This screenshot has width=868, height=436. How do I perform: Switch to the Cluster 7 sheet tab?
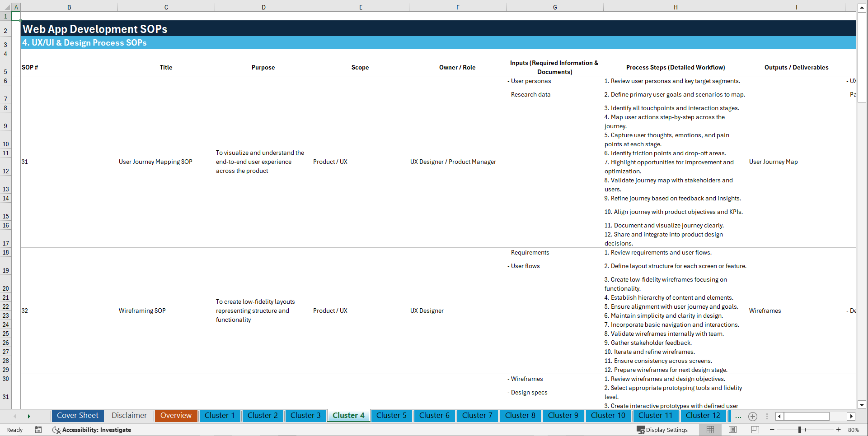[x=477, y=415]
